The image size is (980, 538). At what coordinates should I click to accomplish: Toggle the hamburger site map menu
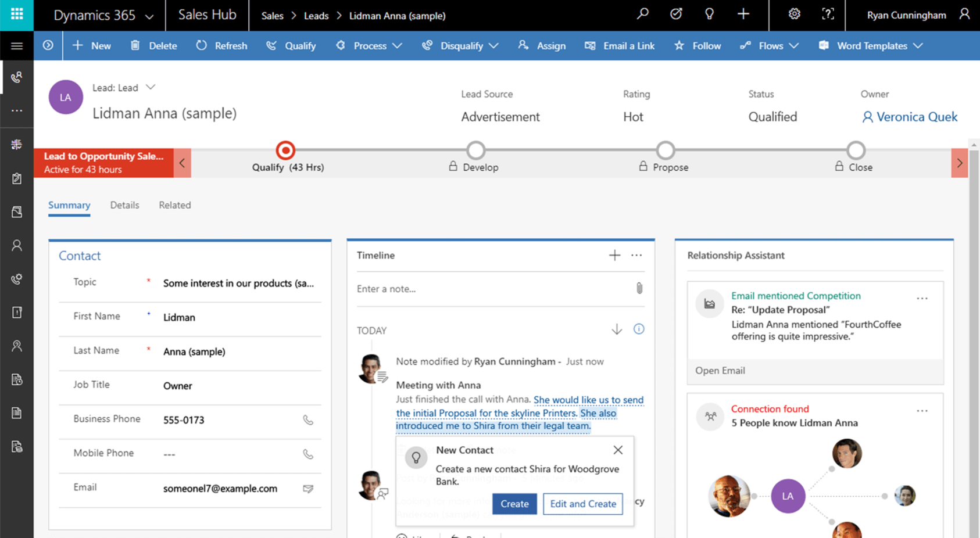click(x=17, y=46)
